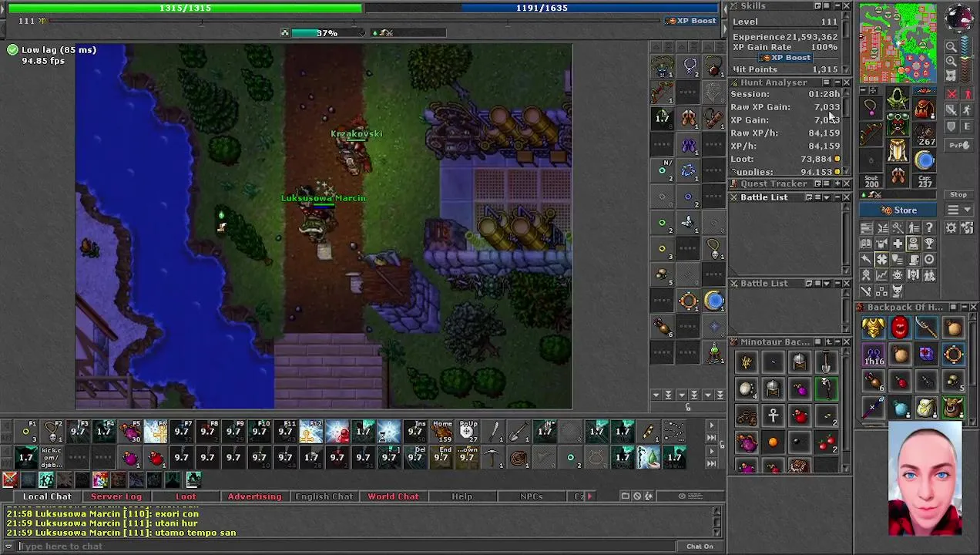Image resolution: width=980 pixels, height=555 pixels.
Task: Select the red mask in Backpack Of H
Action: coord(901,327)
